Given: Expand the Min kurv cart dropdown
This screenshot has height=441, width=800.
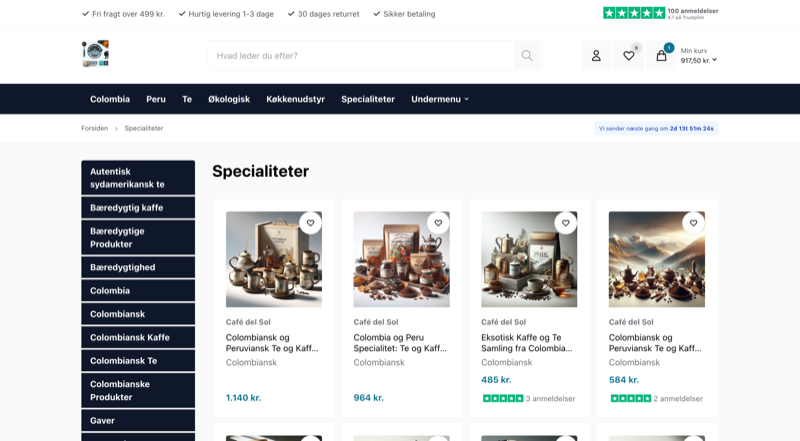Looking at the screenshot, I should pos(698,56).
